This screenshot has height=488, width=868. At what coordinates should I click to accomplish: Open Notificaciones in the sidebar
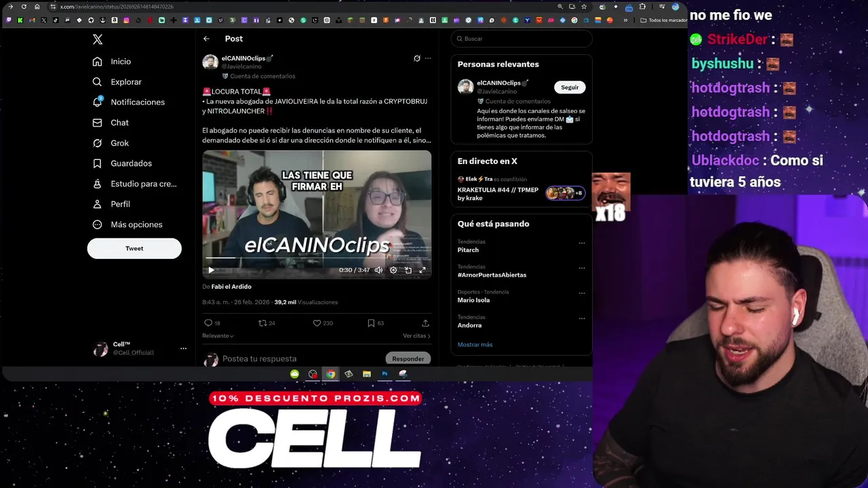pyautogui.click(x=128, y=102)
